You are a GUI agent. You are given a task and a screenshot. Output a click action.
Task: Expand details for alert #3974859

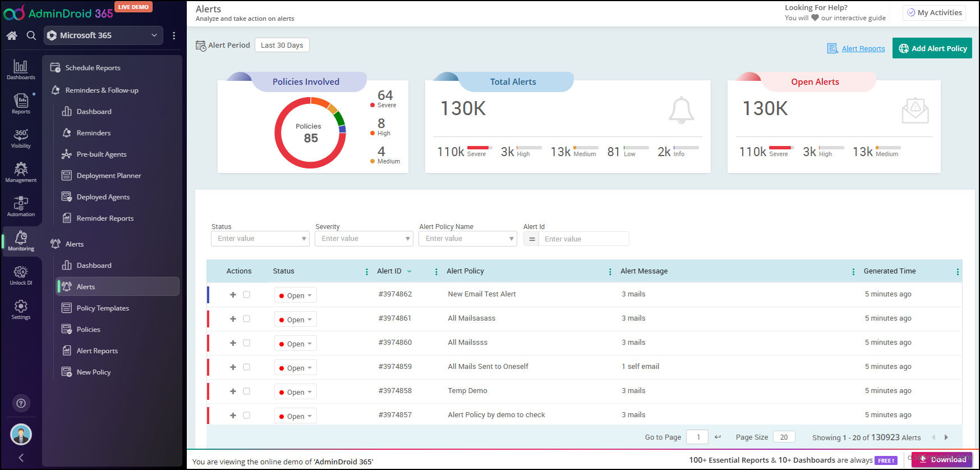click(x=233, y=367)
